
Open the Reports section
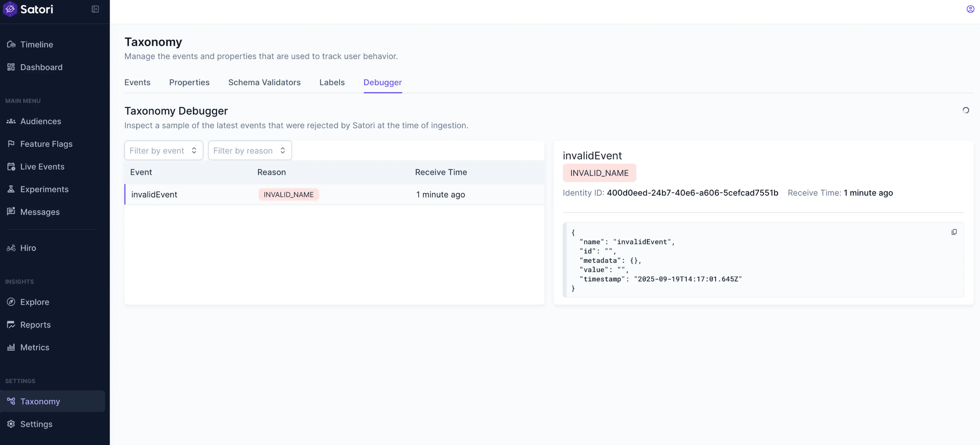[x=35, y=325]
